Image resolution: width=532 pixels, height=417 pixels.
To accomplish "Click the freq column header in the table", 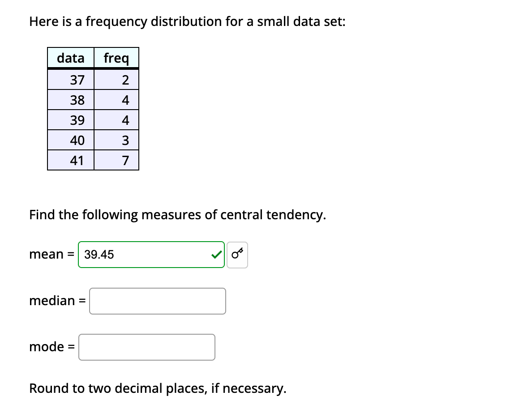I will pos(116,58).
